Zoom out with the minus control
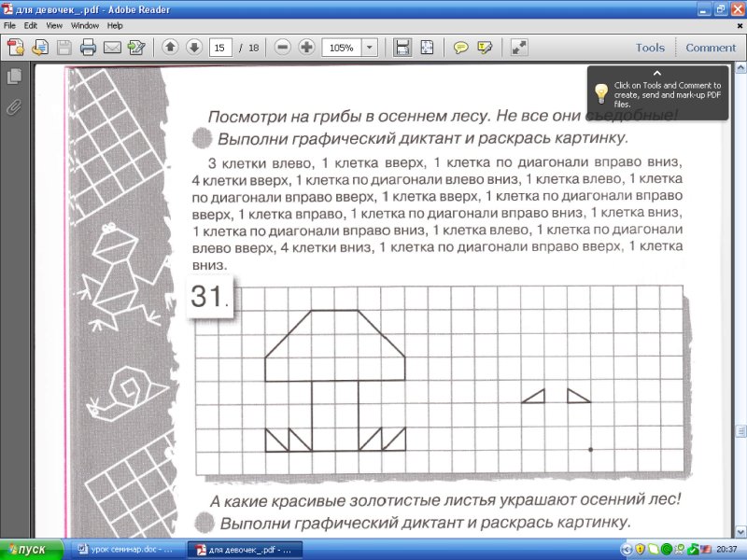 (280, 48)
